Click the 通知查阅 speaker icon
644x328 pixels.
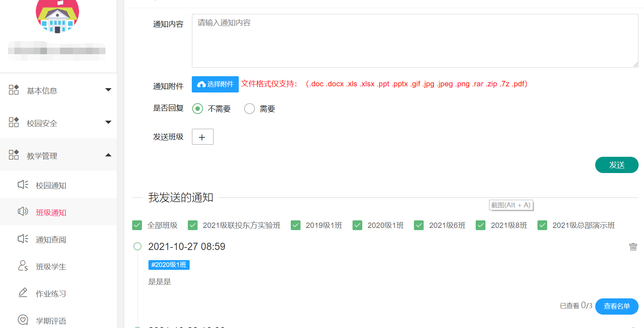23,239
